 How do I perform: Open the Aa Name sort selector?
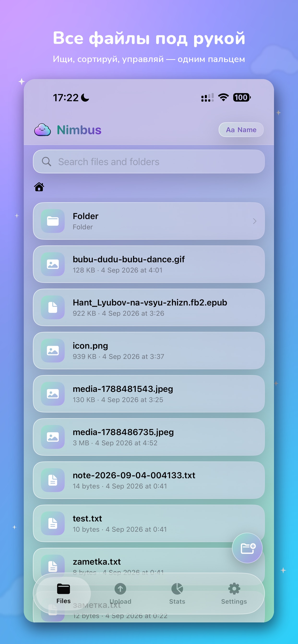pos(241,130)
